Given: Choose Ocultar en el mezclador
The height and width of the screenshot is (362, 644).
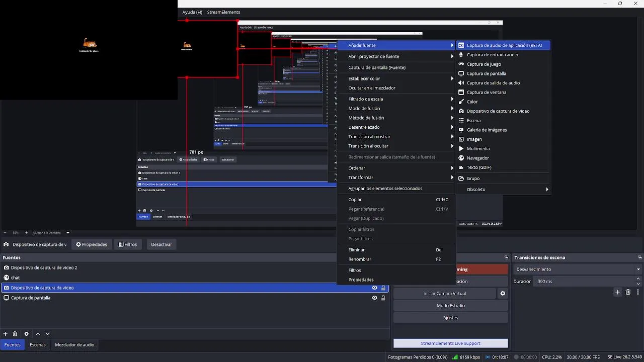Looking at the screenshot, I should (x=396, y=88).
